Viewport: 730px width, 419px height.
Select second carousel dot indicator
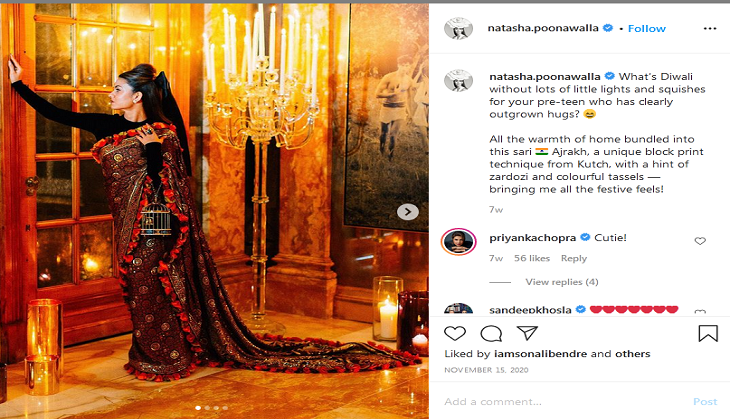(x=207, y=408)
